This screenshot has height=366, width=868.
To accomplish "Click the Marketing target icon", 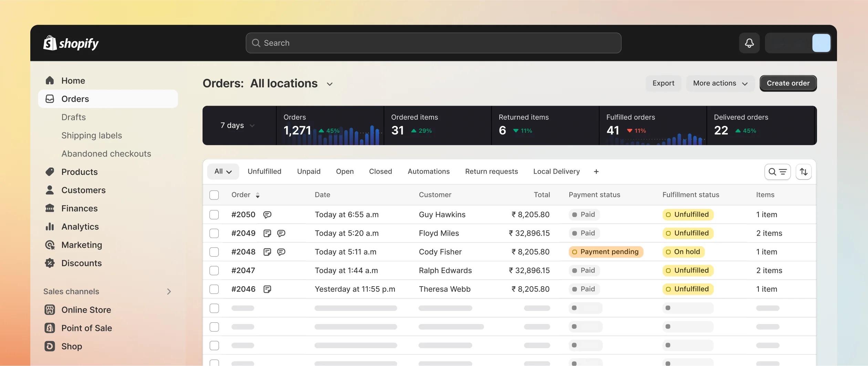I will point(50,245).
